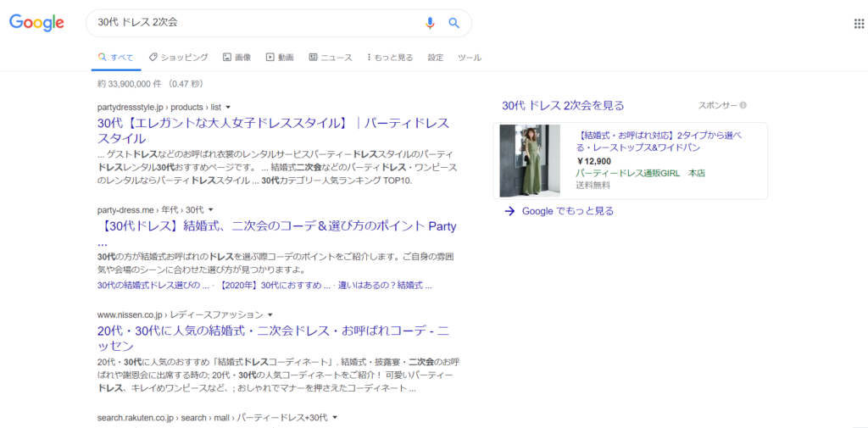The width and height of the screenshot is (868, 428).
Task: Open sitelink 30代の結婚式ドレス選びの ...
Action: pos(153,286)
